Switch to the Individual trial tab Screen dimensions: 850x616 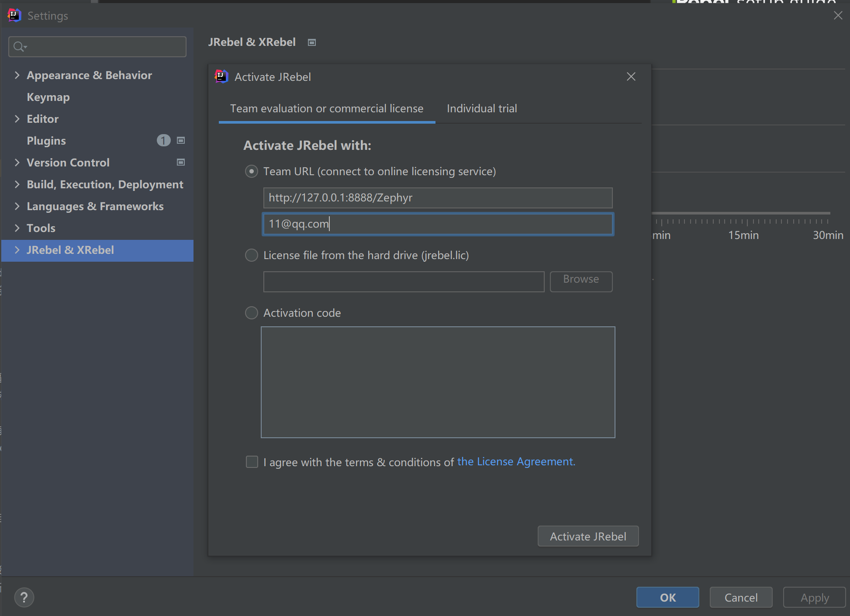(x=482, y=108)
